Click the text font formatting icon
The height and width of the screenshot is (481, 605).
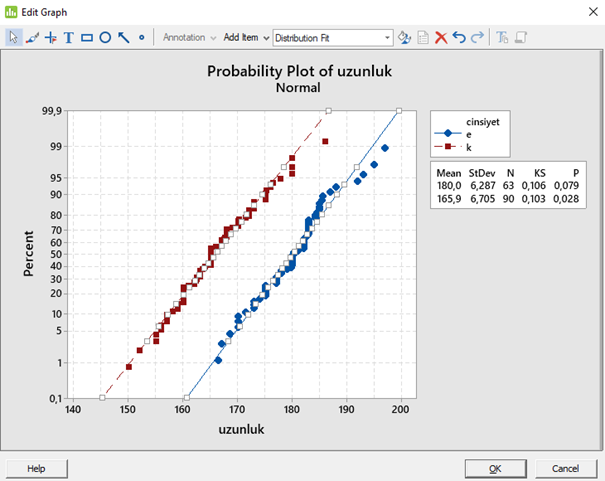[502, 37]
